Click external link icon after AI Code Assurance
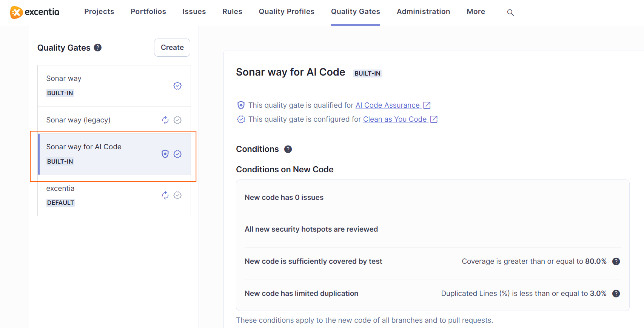The height and width of the screenshot is (328, 644). coord(427,105)
